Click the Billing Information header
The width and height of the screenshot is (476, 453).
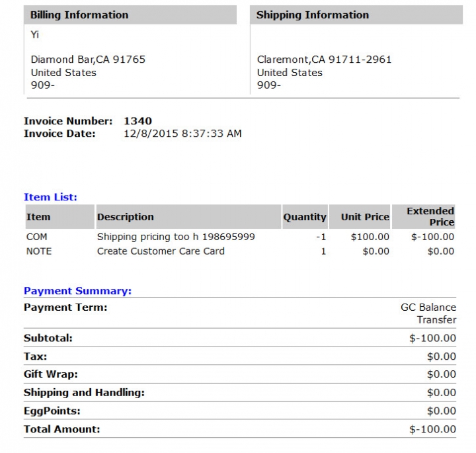[130, 15]
